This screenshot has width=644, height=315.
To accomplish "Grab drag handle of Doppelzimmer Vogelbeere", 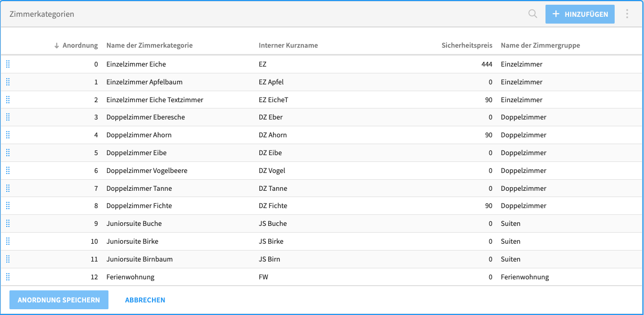I will (x=8, y=170).
